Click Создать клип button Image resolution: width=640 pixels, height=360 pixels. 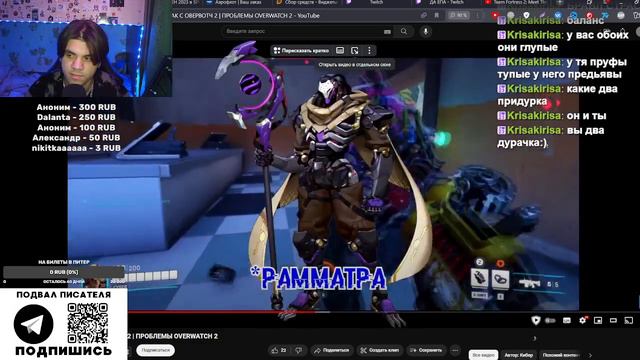[380, 350]
